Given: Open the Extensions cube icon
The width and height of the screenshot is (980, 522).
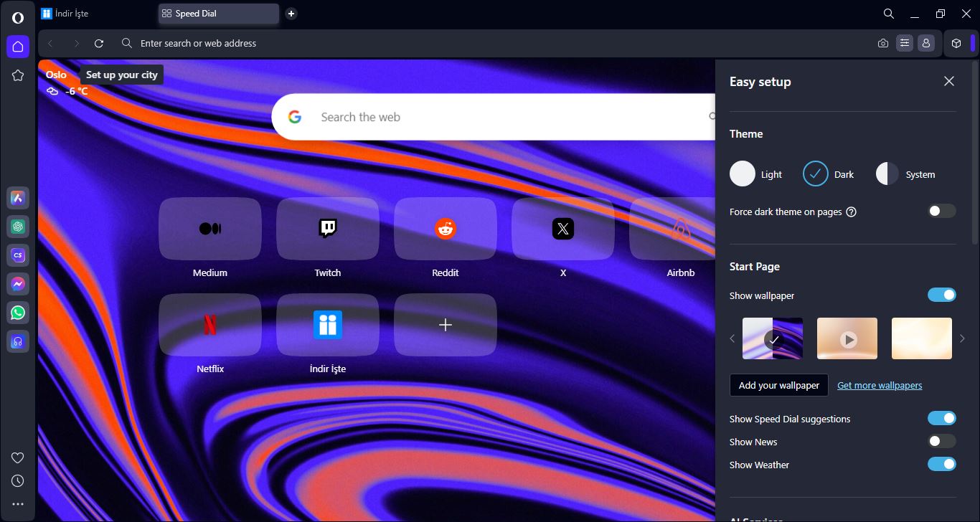Looking at the screenshot, I should point(956,44).
